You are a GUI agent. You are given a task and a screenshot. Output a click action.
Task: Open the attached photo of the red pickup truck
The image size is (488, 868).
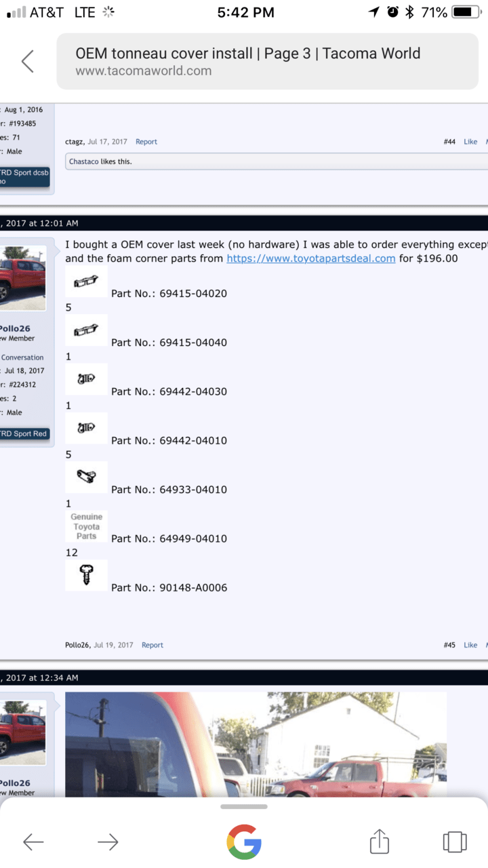pos(256,744)
